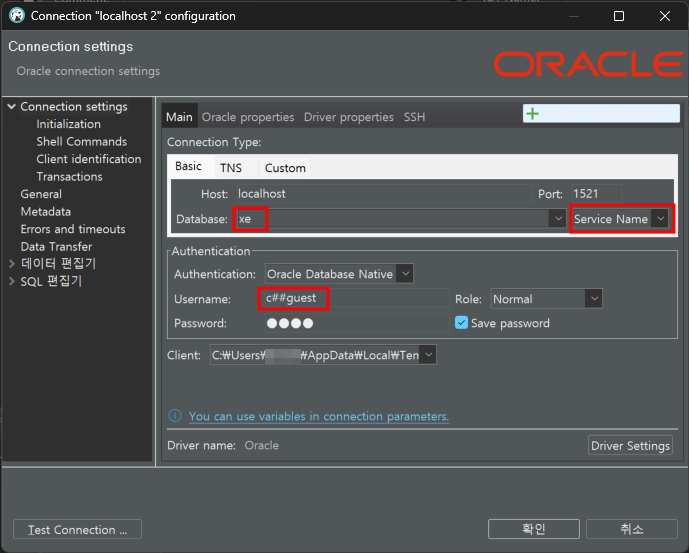Select the Basic connection type tab
Screen dimensions: 689x553
[x=189, y=166]
